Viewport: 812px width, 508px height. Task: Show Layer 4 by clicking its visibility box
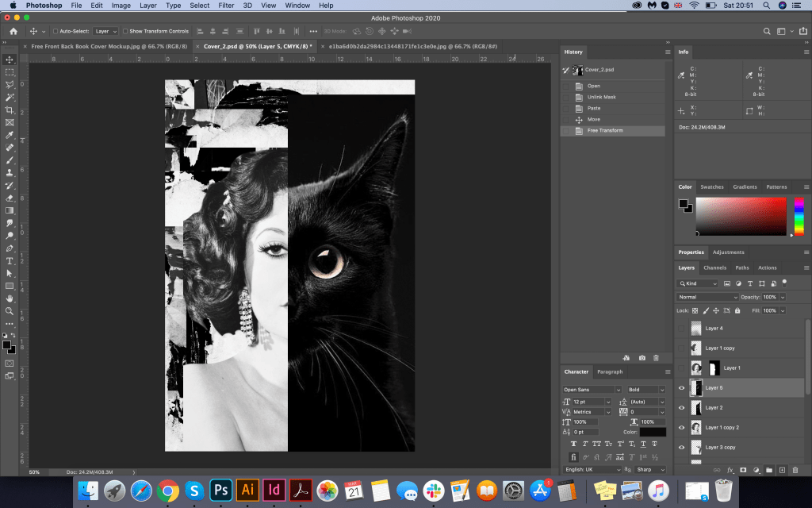coord(681,328)
